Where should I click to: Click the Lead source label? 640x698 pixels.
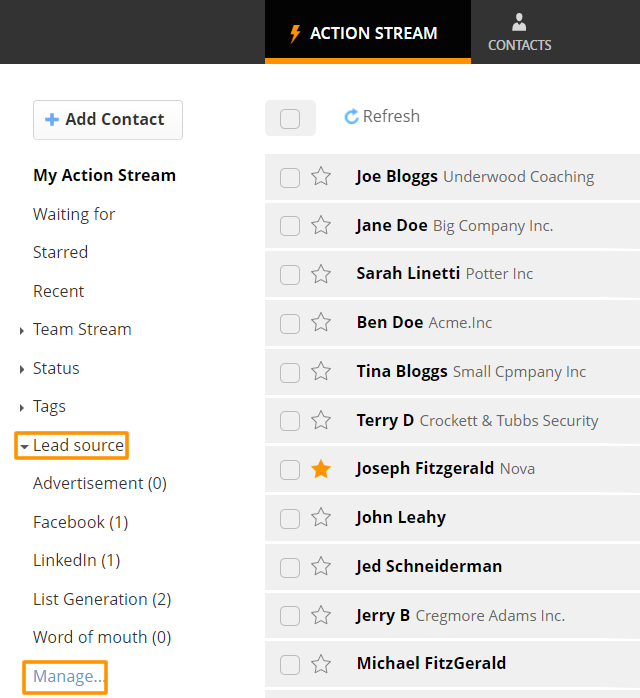[78, 445]
